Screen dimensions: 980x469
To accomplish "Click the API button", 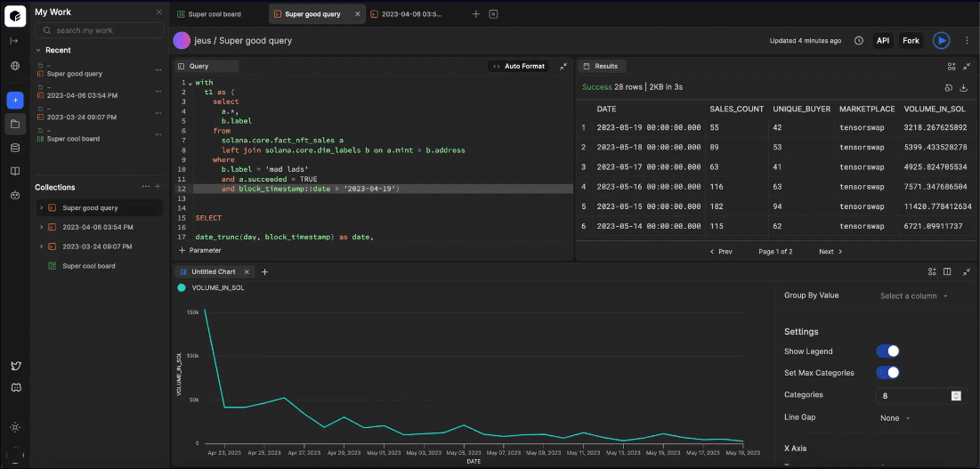I will tap(882, 40).
